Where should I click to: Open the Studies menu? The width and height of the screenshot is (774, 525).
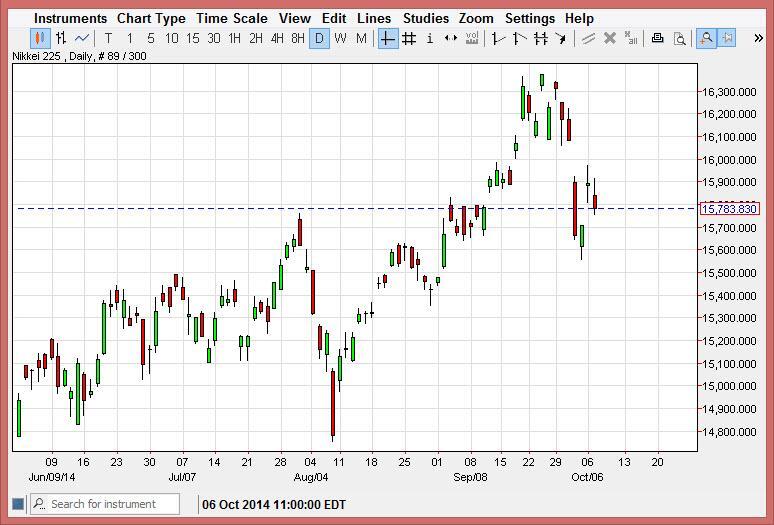click(426, 18)
